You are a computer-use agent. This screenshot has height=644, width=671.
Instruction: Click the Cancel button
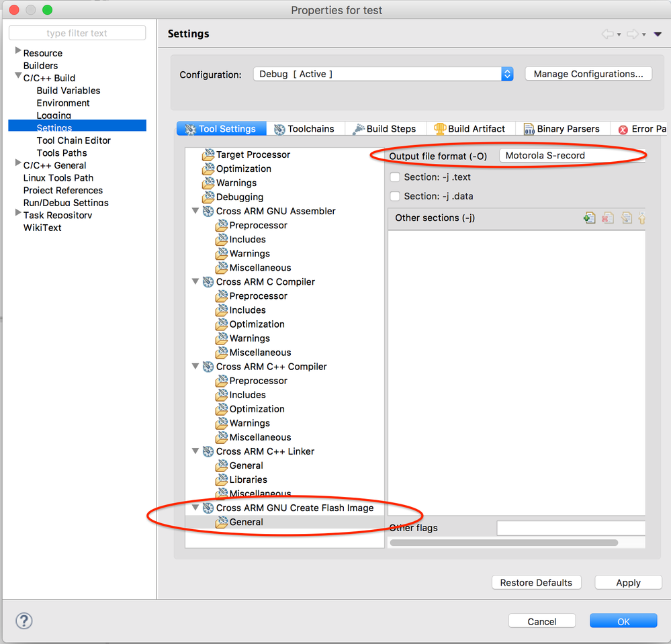pyautogui.click(x=542, y=621)
